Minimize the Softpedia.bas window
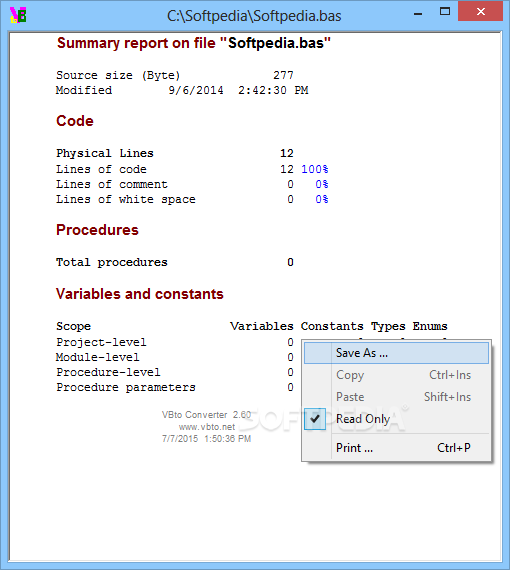 coord(418,14)
